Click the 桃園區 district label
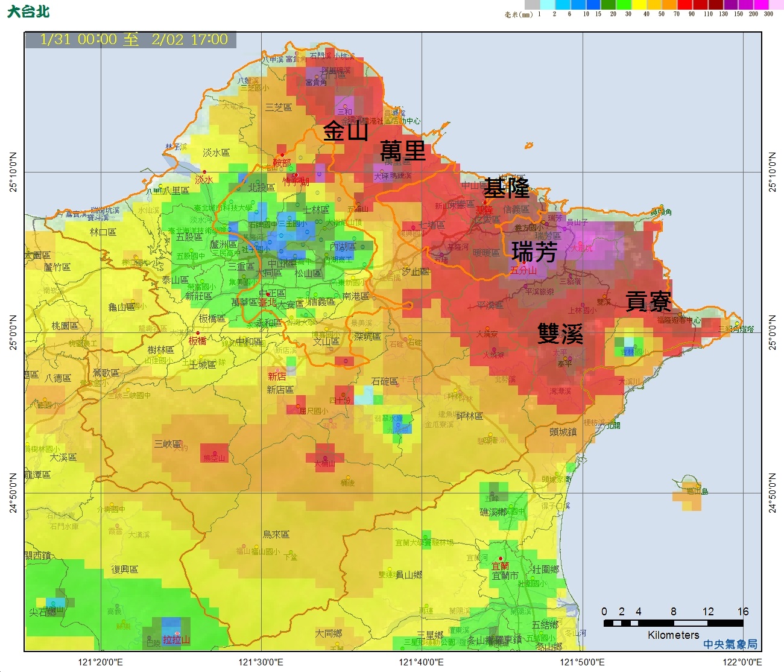 tap(65, 326)
